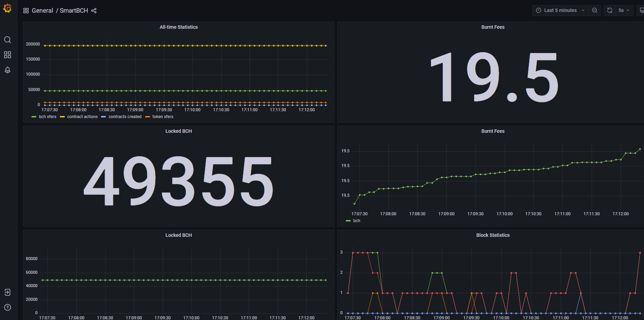Screen dimensions: 644x320
Task: Click the SmartBCH dashboard title link
Action: pyautogui.click(x=74, y=11)
